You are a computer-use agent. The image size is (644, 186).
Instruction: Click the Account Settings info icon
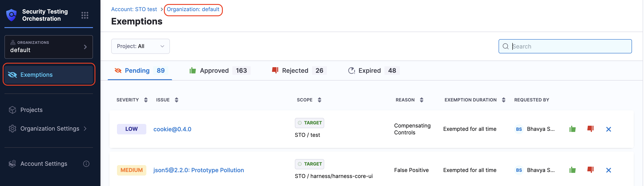[x=86, y=164]
